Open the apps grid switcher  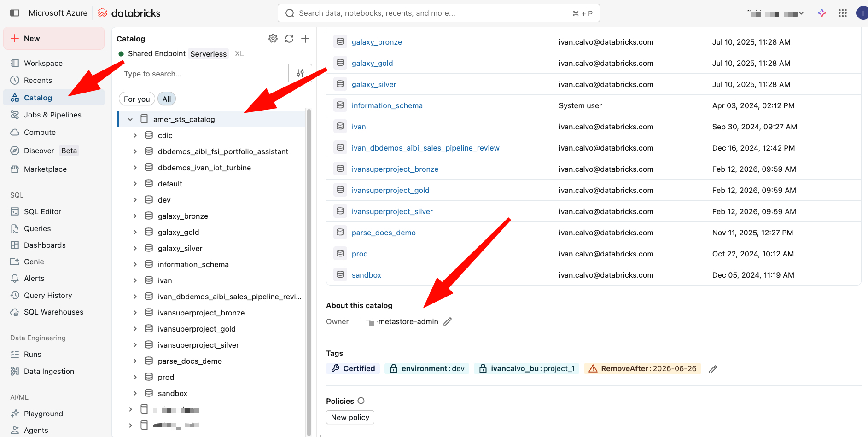[843, 13]
